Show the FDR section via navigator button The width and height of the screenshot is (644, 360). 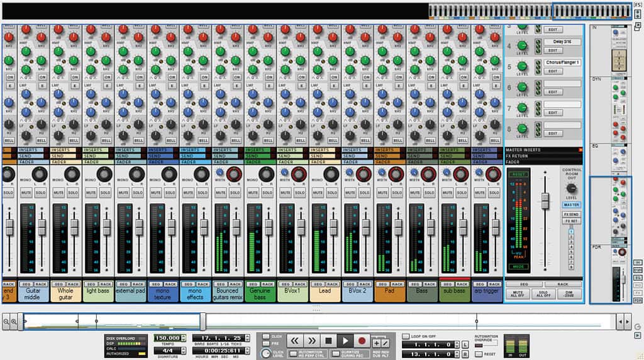(x=638, y=301)
